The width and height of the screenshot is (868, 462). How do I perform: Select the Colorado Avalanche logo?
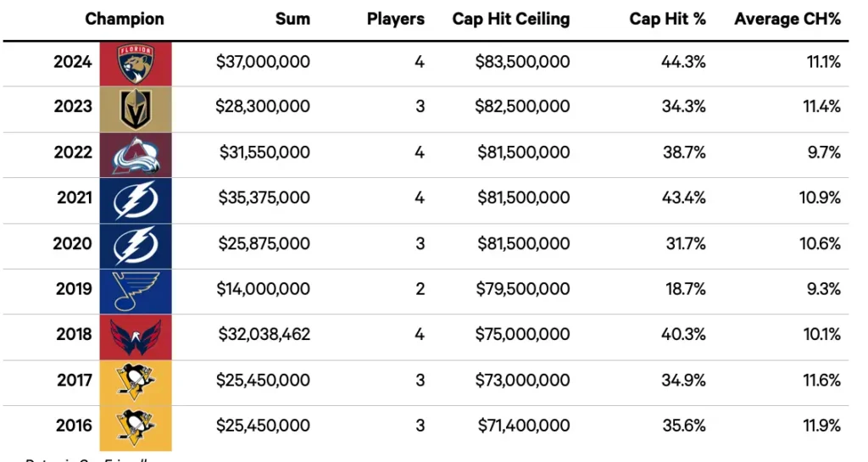click(x=136, y=153)
